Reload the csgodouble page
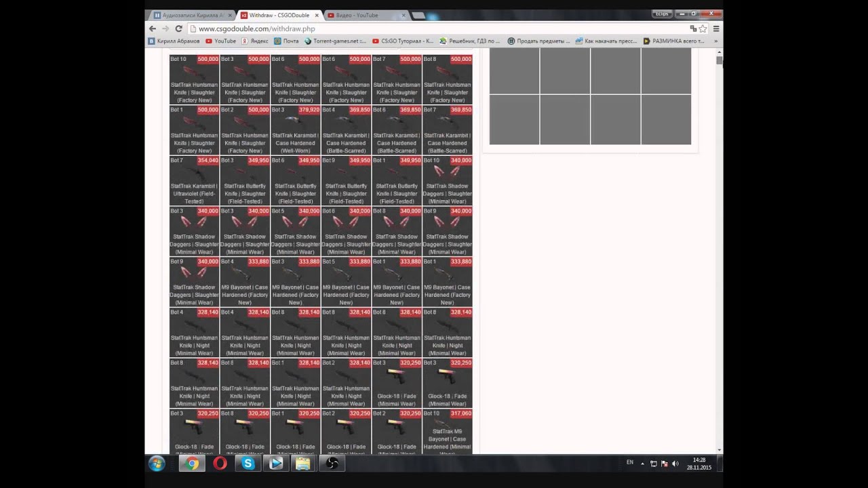The width and height of the screenshot is (868, 488). click(178, 28)
